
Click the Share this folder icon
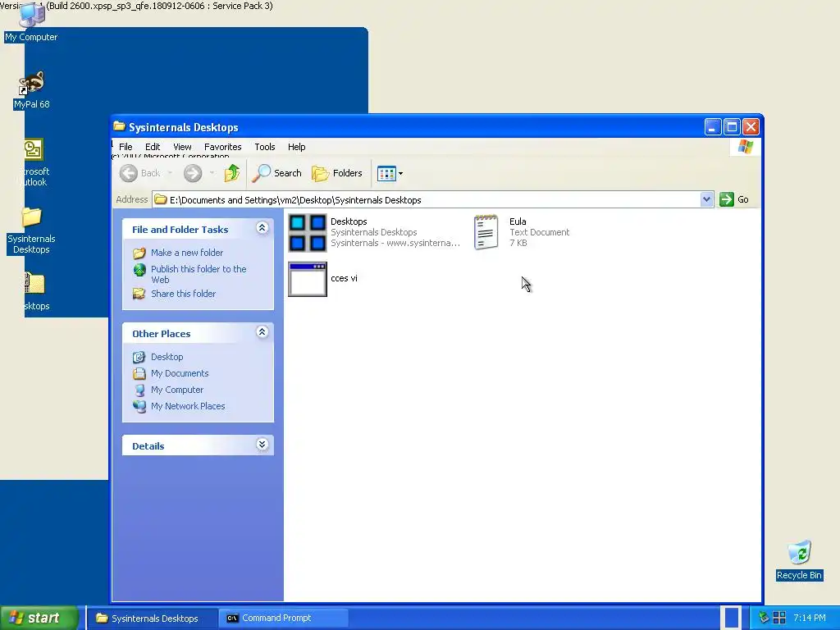point(139,294)
